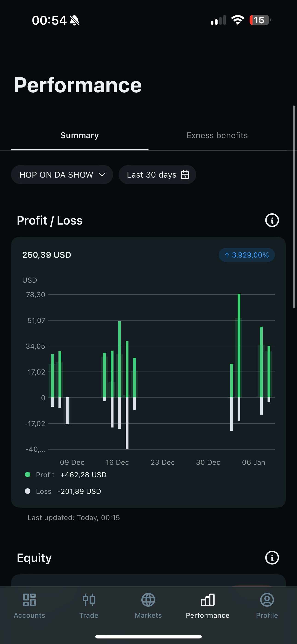Tap the Trade candlestick icon
This screenshot has width=297, height=644.
click(89, 600)
